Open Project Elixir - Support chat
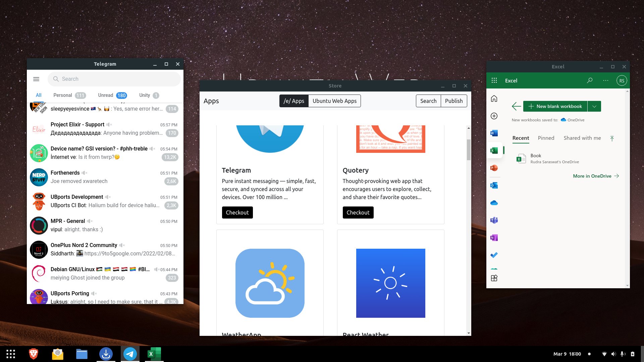The height and width of the screenshot is (362, 644). tap(105, 129)
